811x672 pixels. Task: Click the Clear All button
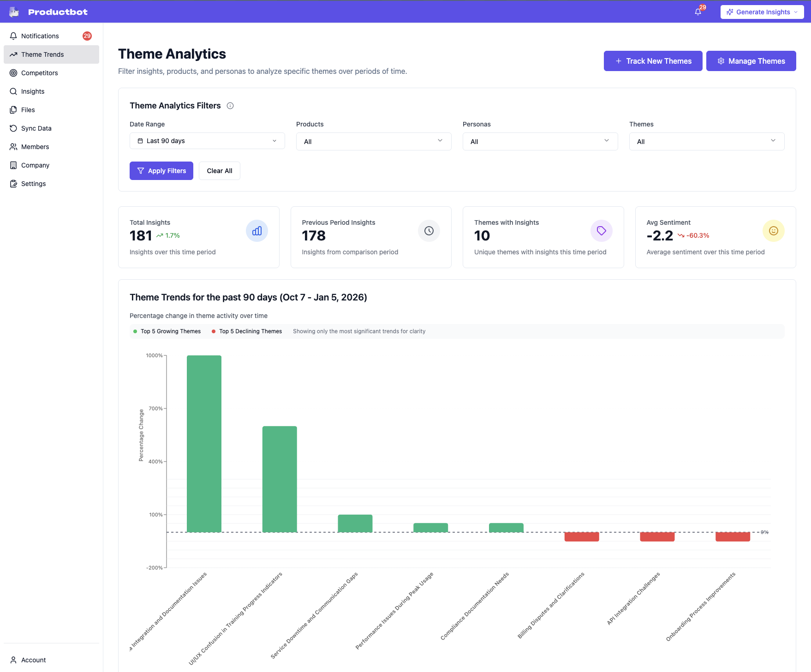[x=220, y=171]
